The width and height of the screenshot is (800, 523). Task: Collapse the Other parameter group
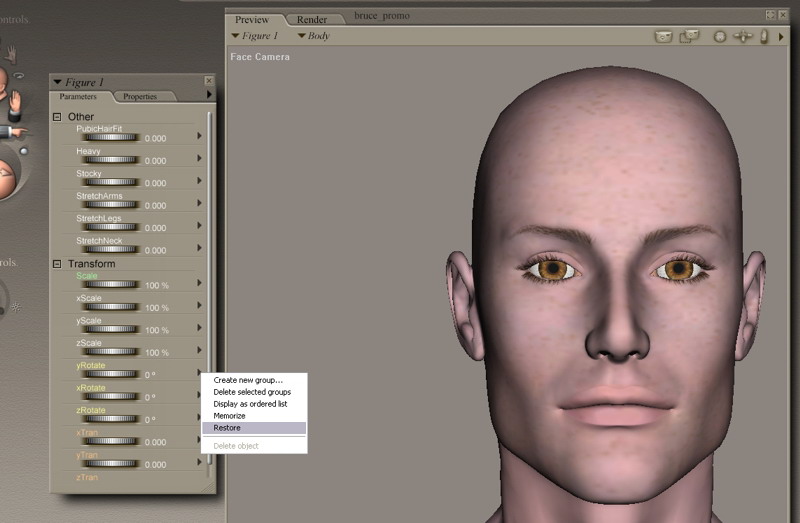click(57, 117)
